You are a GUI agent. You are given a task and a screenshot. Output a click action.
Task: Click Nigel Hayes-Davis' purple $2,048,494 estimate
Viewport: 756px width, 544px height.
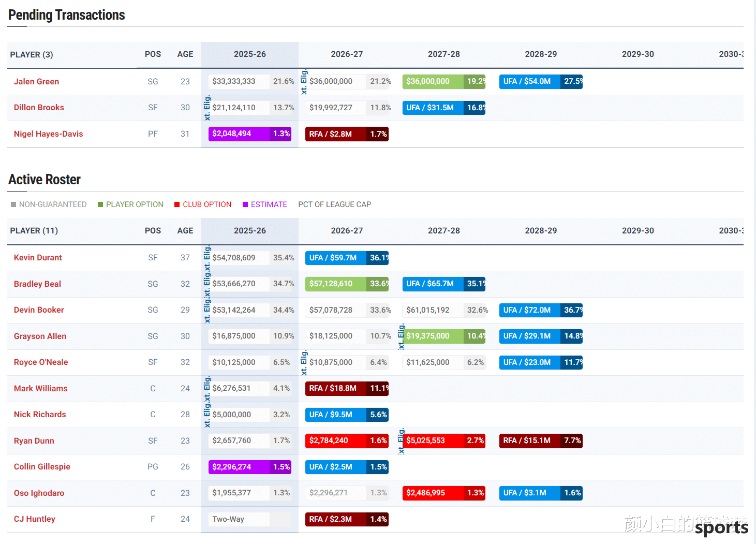250,134
